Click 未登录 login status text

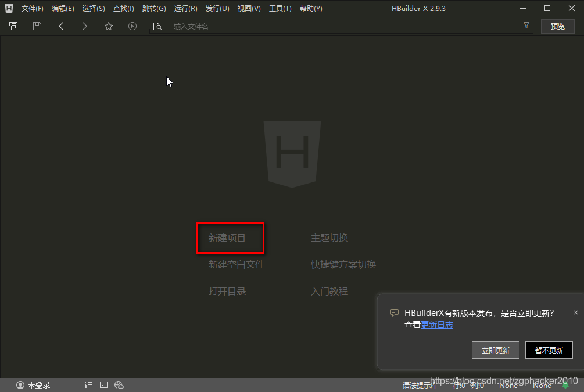coord(39,385)
